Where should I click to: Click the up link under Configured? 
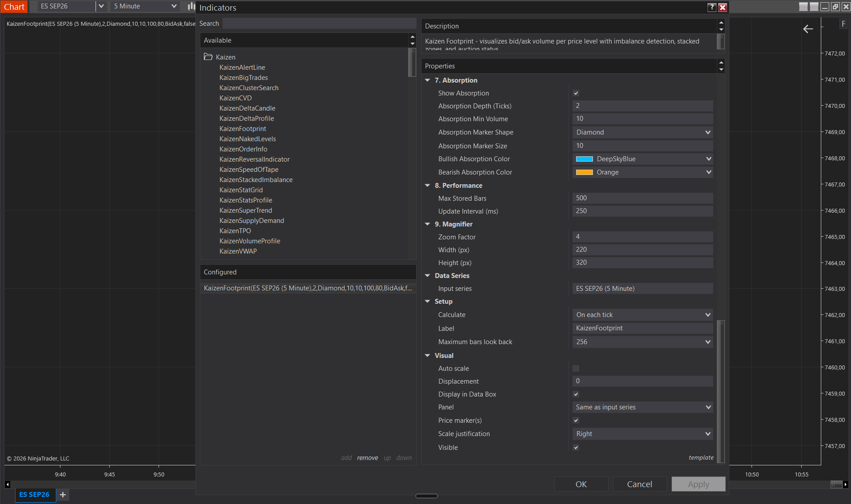point(387,458)
